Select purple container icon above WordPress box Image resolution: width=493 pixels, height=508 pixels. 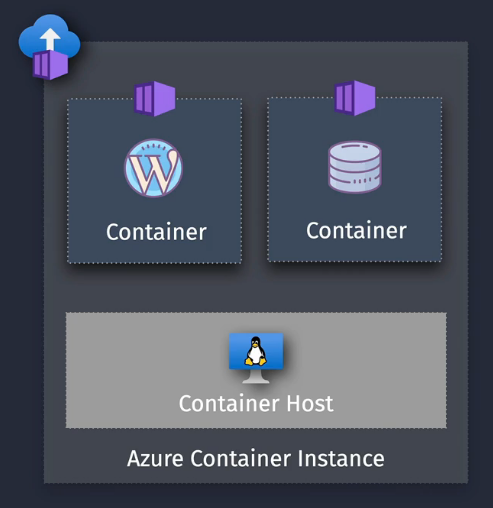coord(155,99)
